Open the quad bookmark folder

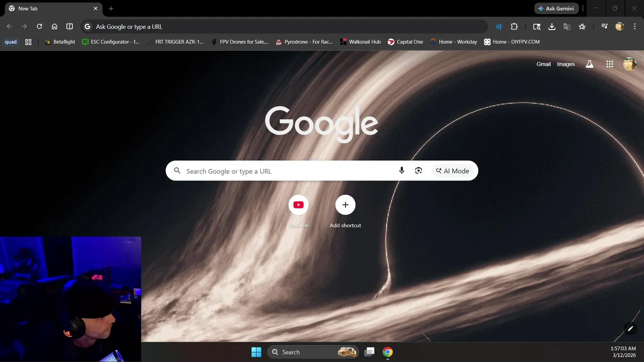point(11,42)
